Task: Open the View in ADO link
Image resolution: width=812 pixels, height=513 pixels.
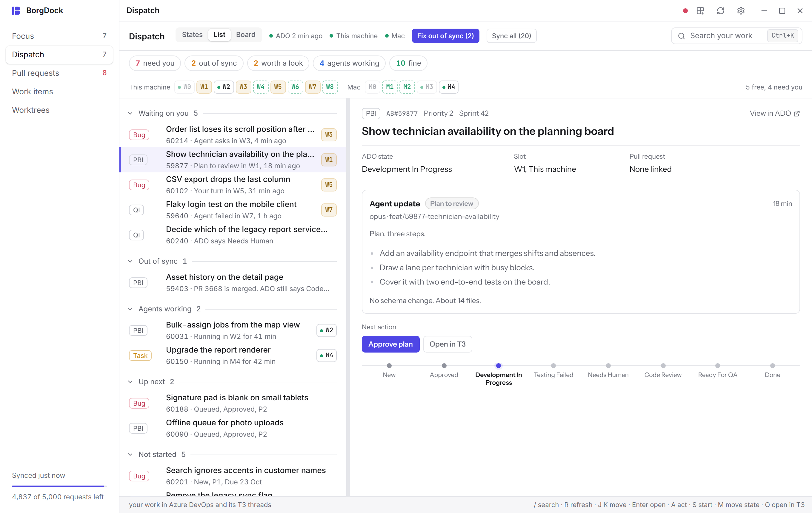Action: coord(775,114)
